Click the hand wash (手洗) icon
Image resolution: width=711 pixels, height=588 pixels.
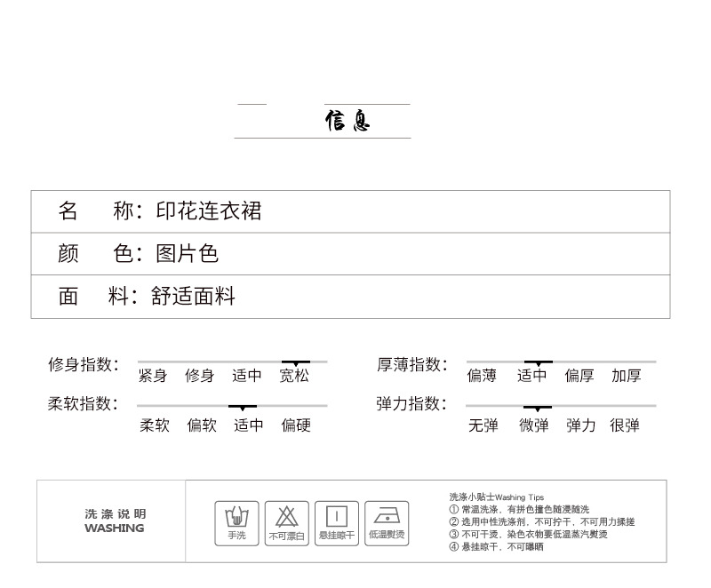[x=236, y=523]
